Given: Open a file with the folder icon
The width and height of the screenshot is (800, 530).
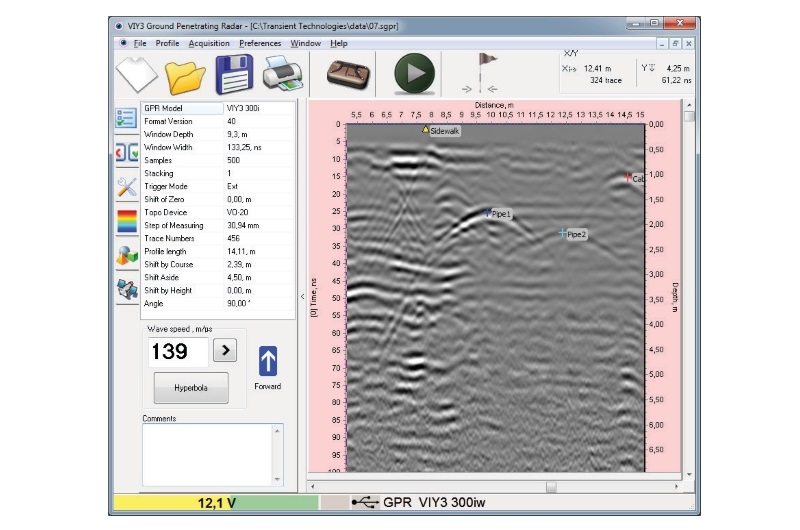Looking at the screenshot, I should pos(185,77).
